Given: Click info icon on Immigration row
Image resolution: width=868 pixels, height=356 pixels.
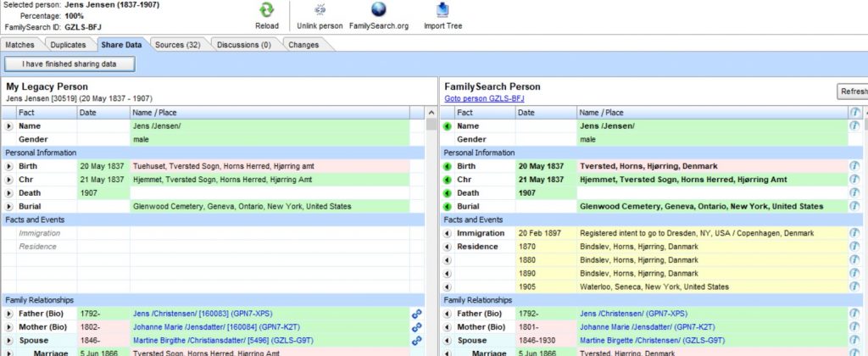Looking at the screenshot, I should point(854,234).
